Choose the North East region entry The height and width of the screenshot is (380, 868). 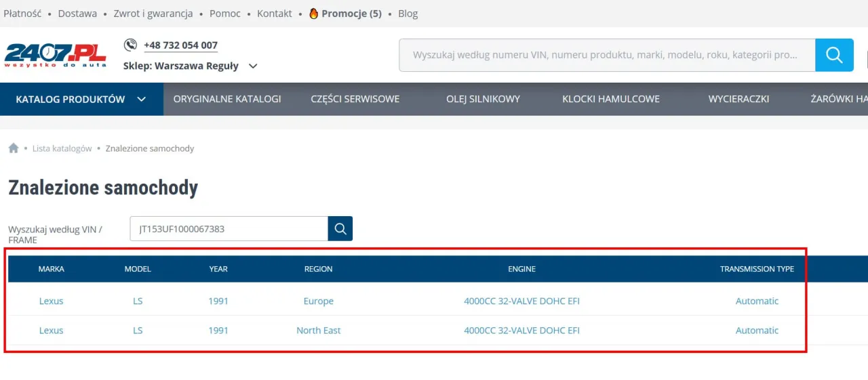(x=318, y=331)
